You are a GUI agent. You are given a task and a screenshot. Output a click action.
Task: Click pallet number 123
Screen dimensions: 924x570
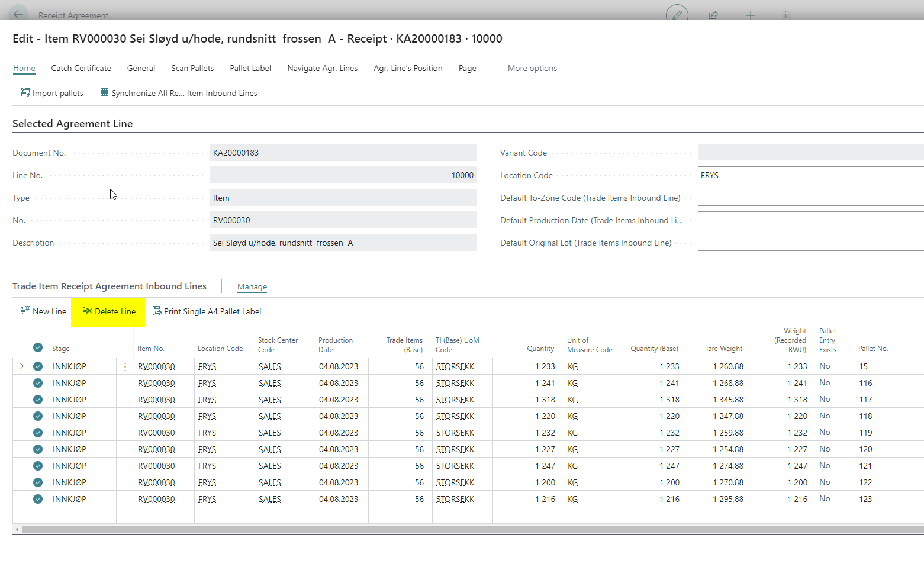[x=865, y=499]
